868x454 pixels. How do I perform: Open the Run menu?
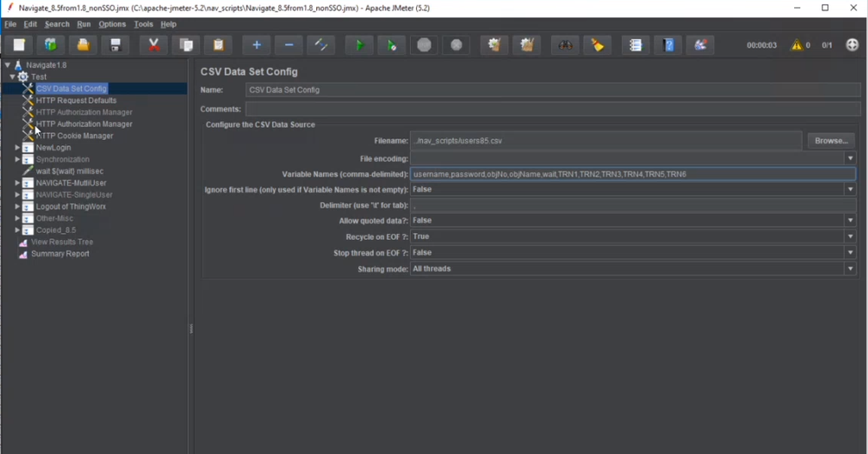(83, 24)
